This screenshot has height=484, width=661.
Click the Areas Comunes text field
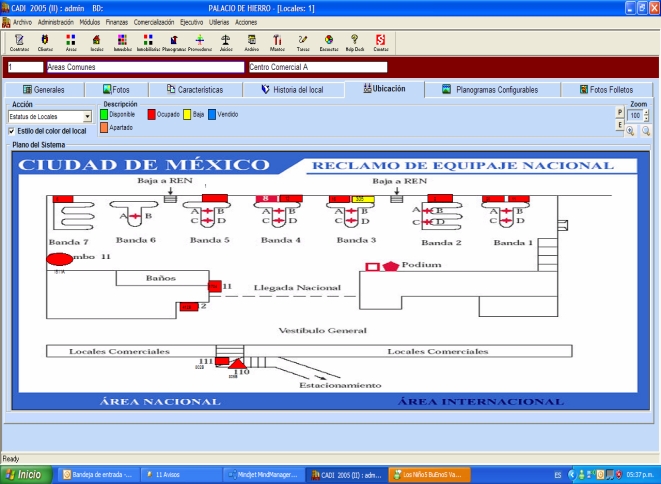145,68
